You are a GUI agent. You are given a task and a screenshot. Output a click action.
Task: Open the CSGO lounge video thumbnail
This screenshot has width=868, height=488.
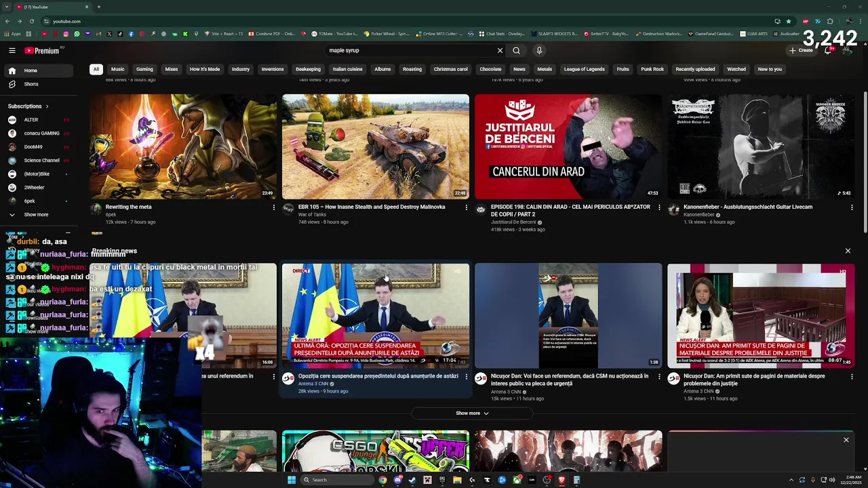[376, 451]
